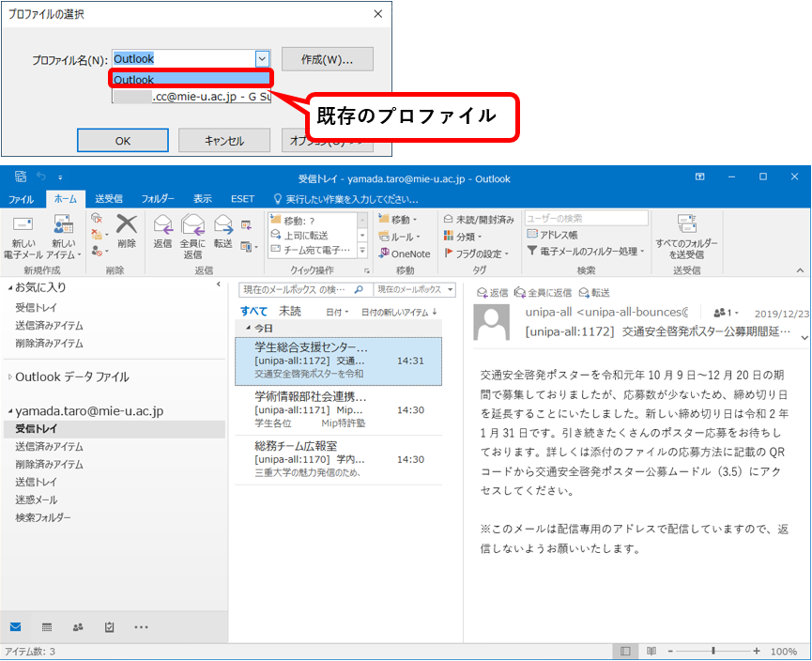Image resolution: width=812 pixels, height=661 pixels.
Task: Open 送信トレイ folder
Action: [36, 483]
